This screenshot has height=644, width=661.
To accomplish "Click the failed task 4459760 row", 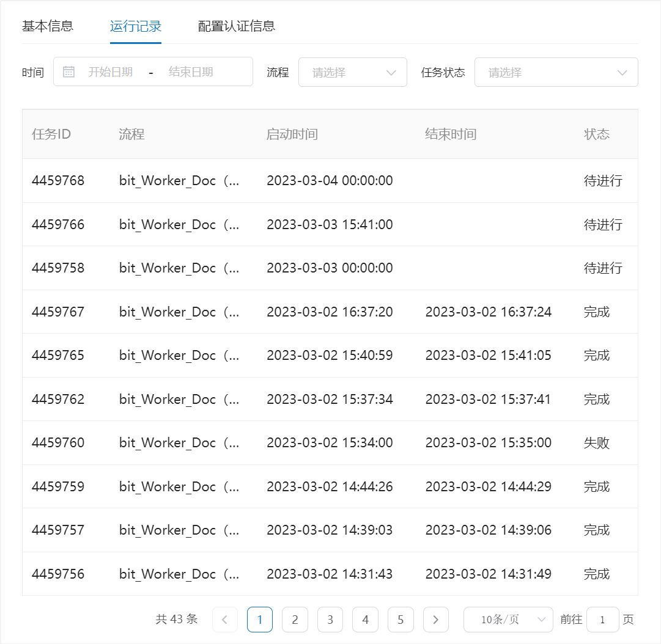I will [x=58, y=443].
